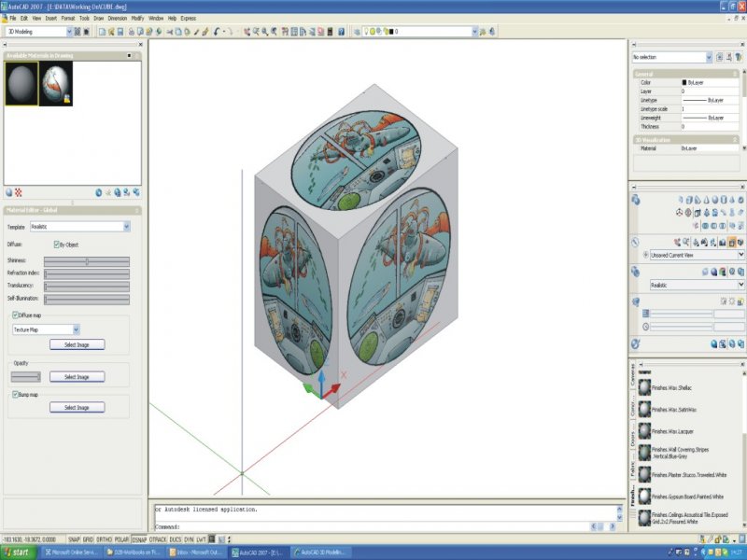Click the layer properties manager toolbar icon
This screenshot has height=560, width=747.
pos(357,32)
